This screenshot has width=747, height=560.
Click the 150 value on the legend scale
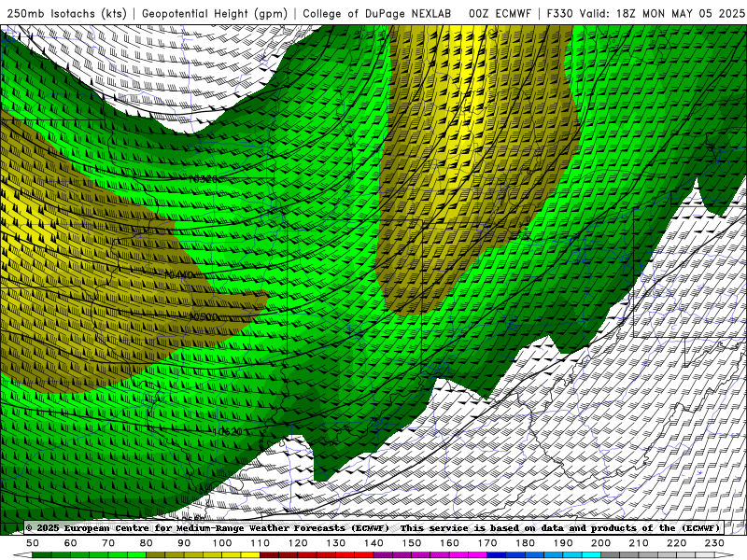[412, 543]
